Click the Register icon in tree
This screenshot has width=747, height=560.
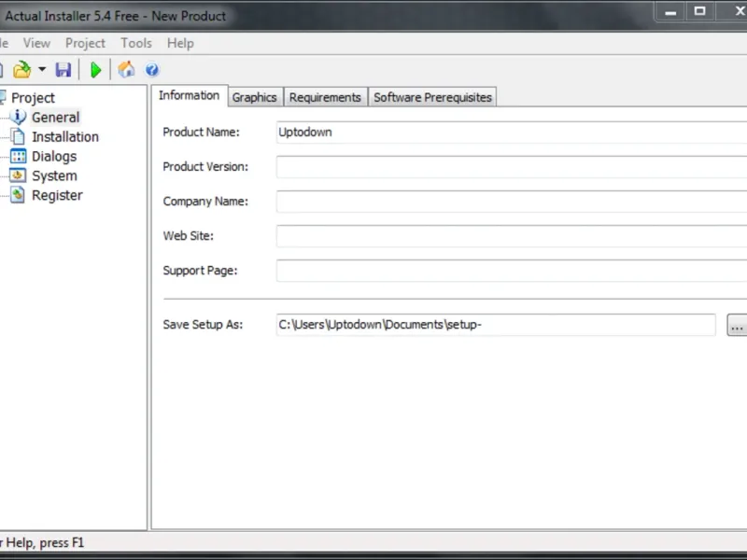[18, 195]
